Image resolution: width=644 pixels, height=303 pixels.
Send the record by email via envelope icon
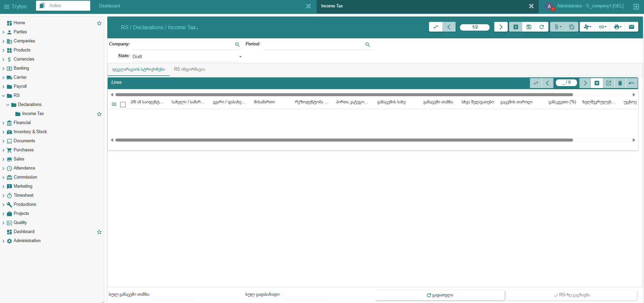click(x=632, y=27)
